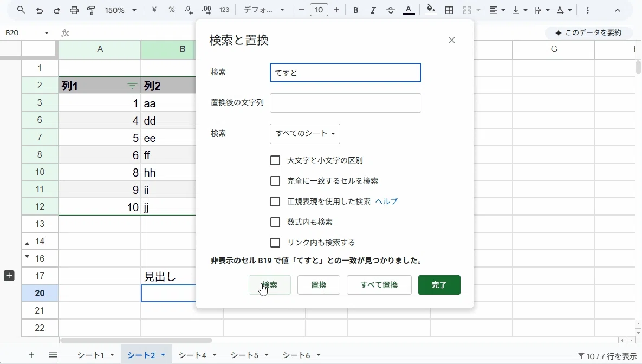Click the 完了 button
The image size is (642, 364).
coord(439,285)
